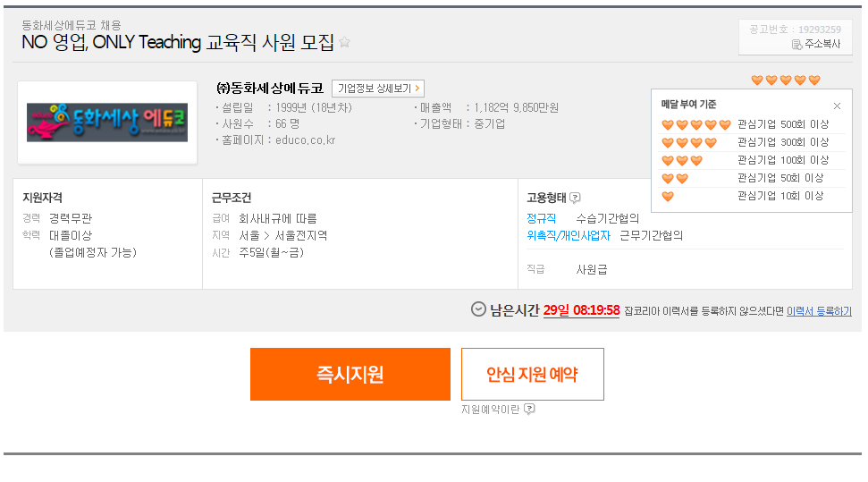Click the 관심기업 100회 이상 row
This screenshot has height=482, width=868.
tap(753, 160)
